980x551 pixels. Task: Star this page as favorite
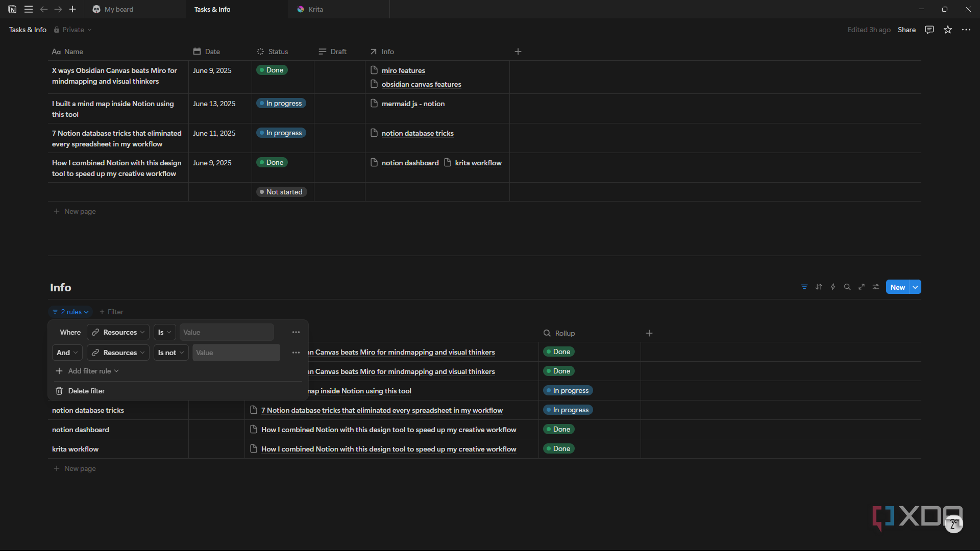click(x=948, y=30)
